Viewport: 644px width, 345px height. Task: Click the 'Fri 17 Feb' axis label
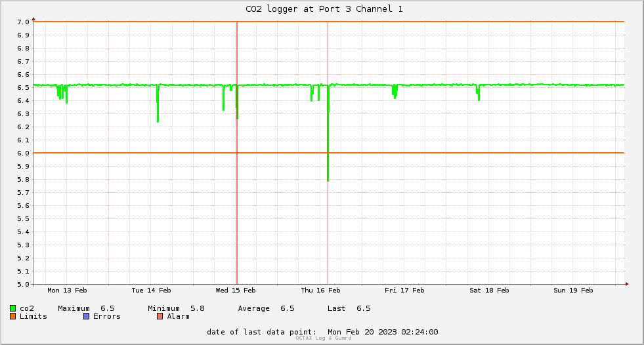pos(404,290)
